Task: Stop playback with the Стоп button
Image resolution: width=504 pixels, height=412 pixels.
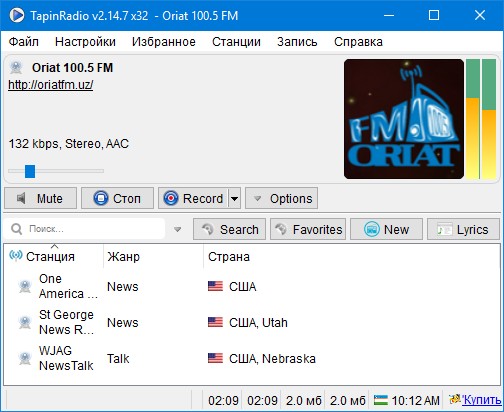Action: [x=117, y=198]
